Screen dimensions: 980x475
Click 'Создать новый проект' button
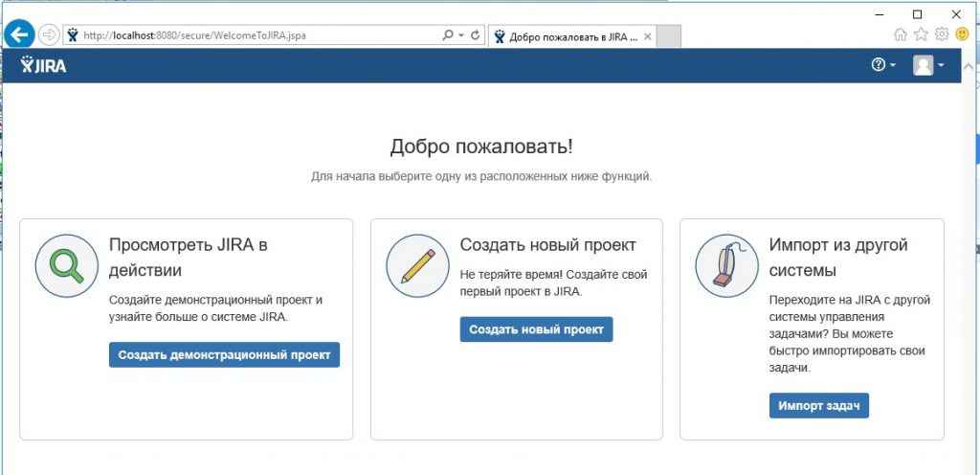click(x=536, y=329)
